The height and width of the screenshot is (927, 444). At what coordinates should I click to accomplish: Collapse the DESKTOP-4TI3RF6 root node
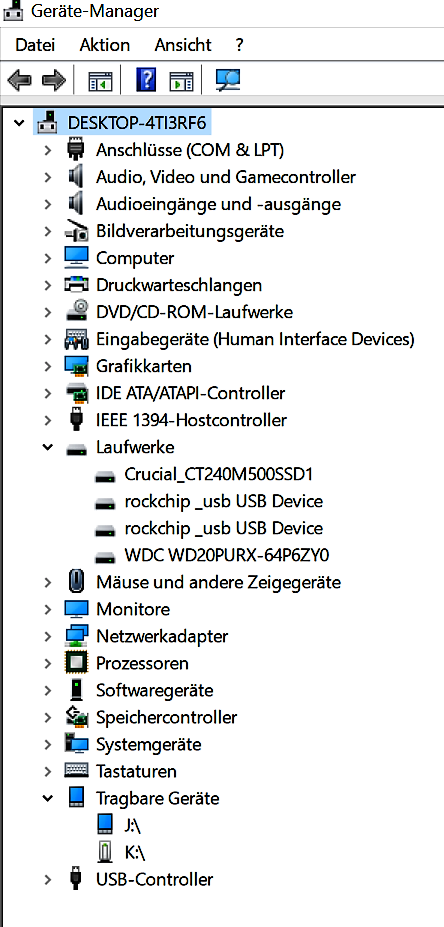click(x=20, y=123)
